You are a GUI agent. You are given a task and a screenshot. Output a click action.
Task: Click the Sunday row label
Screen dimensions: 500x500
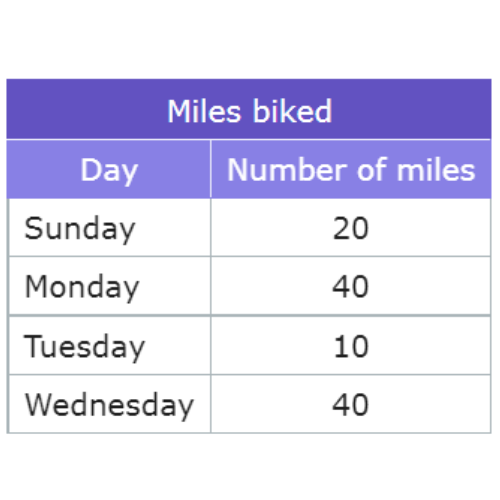pos(80,229)
